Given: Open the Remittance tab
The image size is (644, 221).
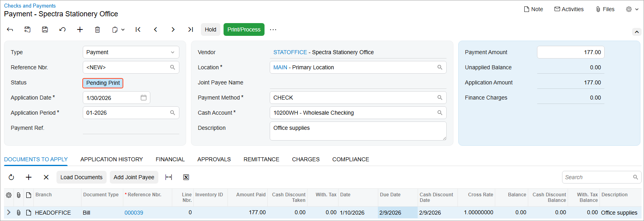Looking at the screenshot, I should tap(261, 159).
